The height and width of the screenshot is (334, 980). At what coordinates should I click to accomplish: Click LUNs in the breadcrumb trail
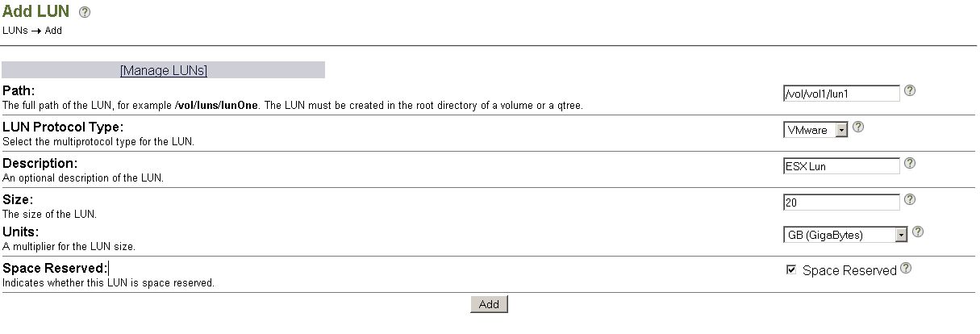pyautogui.click(x=15, y=31)
